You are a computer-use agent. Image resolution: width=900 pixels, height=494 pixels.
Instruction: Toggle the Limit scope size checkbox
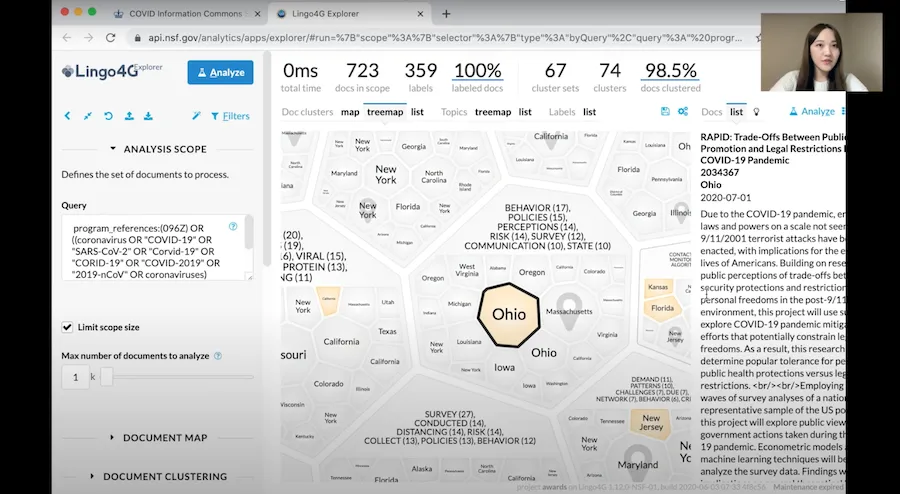pos(67,327)
